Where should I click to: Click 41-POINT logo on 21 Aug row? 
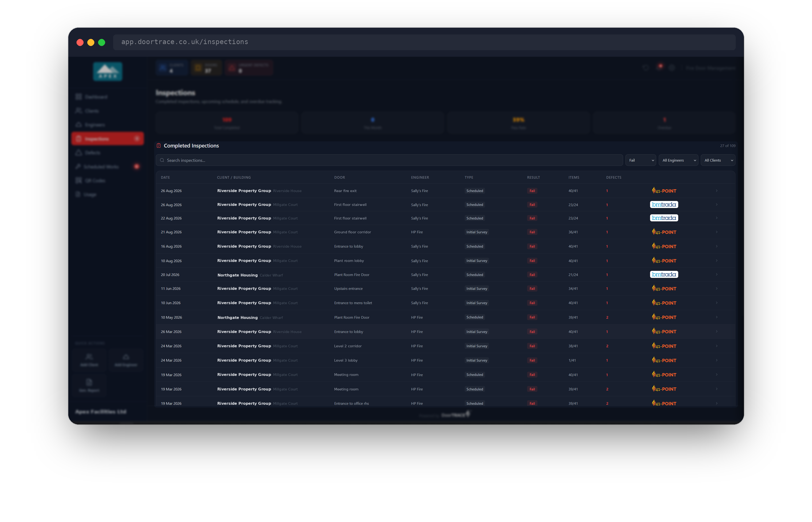pos(664,232)
